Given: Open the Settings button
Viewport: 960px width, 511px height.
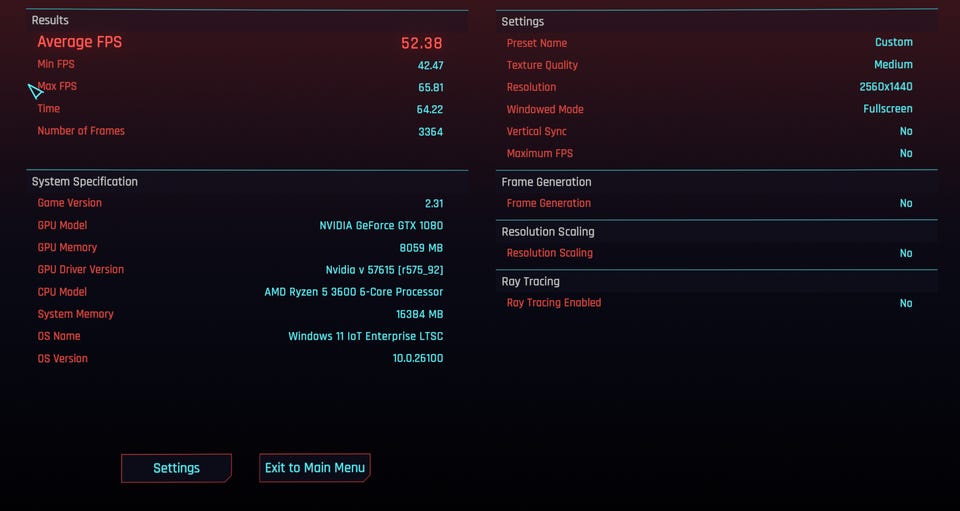Looking at the screenshot, I should click(176, 468).
